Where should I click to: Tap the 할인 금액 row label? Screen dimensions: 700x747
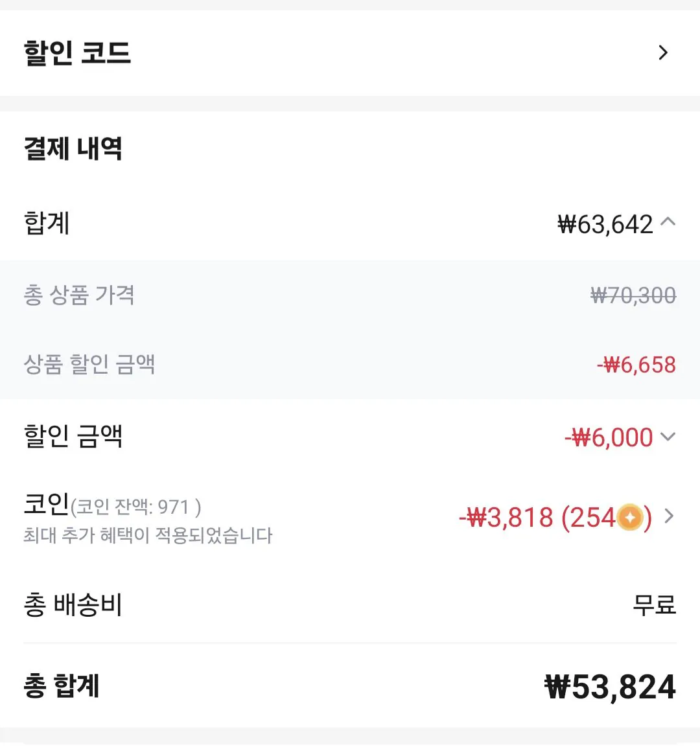click(x=73, y=436)
